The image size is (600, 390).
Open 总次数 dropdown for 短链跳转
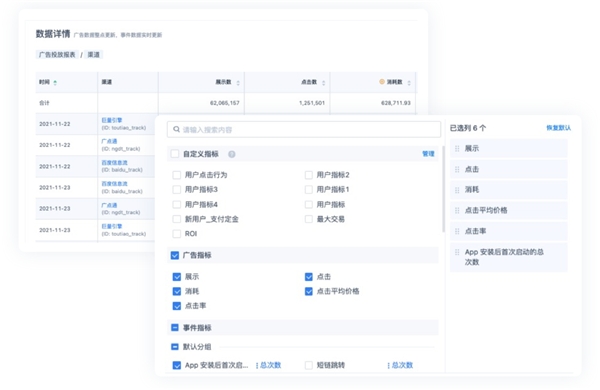pyautogui.click(x=400, y=365)
